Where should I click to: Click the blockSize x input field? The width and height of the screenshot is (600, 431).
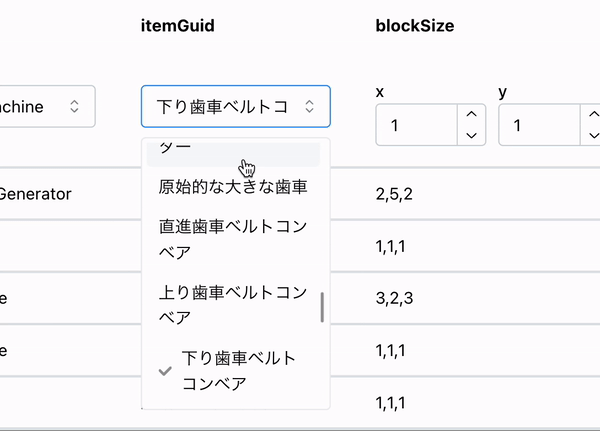tap(417, 125)
